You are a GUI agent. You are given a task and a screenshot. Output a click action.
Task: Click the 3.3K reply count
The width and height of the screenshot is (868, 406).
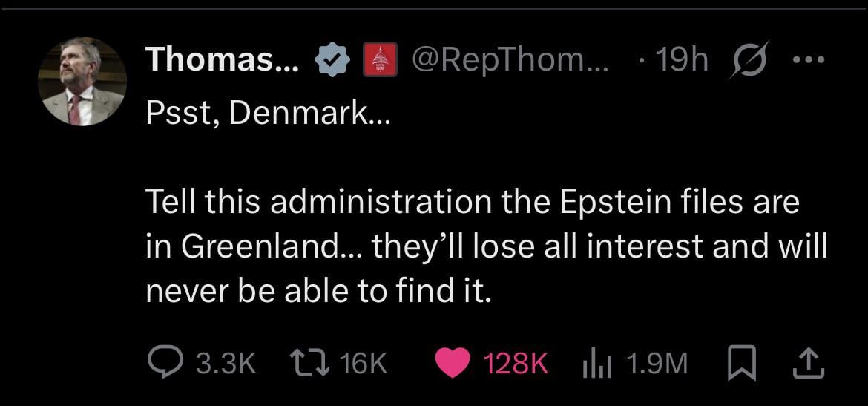226,363
